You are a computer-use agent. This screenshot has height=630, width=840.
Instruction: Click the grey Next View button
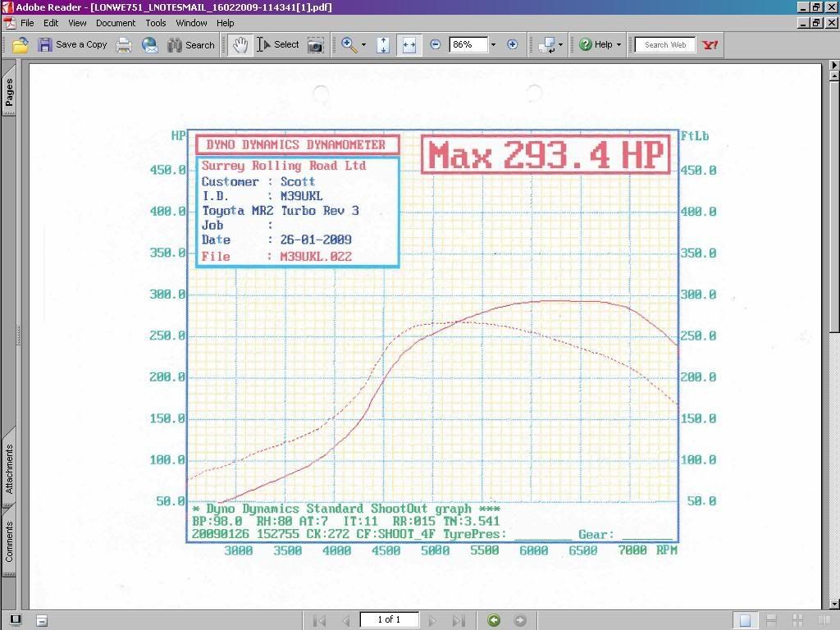click(x=519, y=620)
